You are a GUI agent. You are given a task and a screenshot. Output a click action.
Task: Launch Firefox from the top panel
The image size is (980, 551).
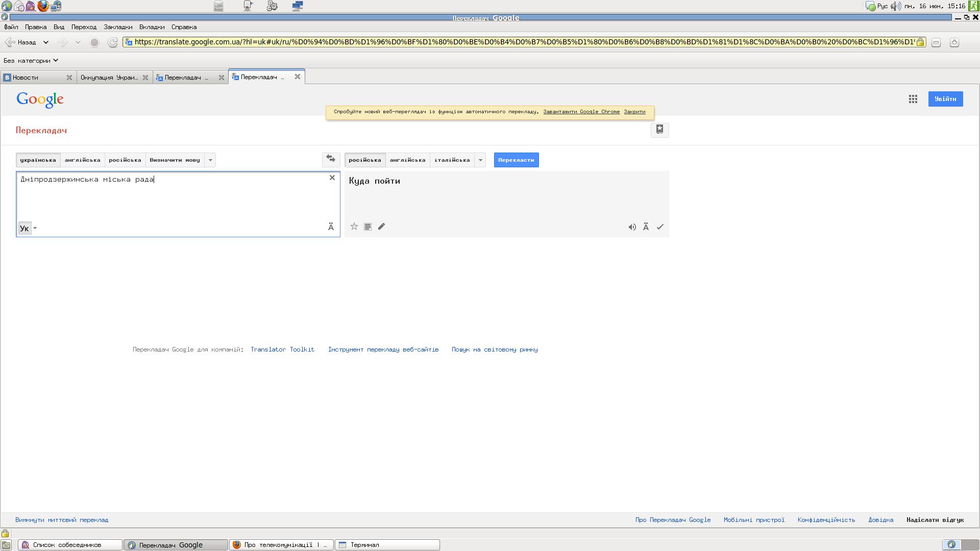[43, 6]
